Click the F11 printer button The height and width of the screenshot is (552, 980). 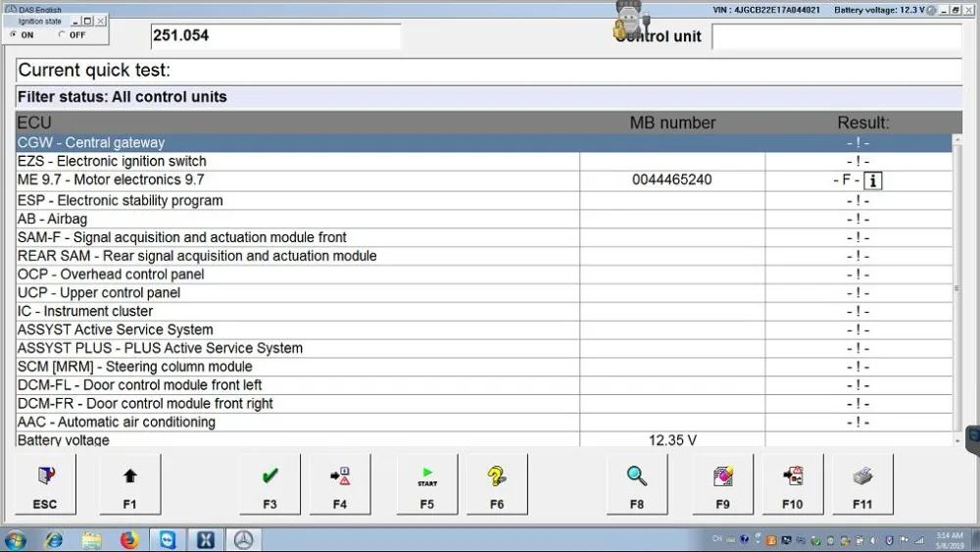click(863, 484)
